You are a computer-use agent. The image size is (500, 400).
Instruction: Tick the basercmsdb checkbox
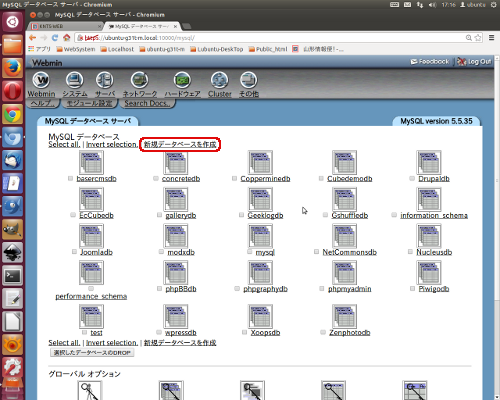pyautogui.click(x=70, y=178)
